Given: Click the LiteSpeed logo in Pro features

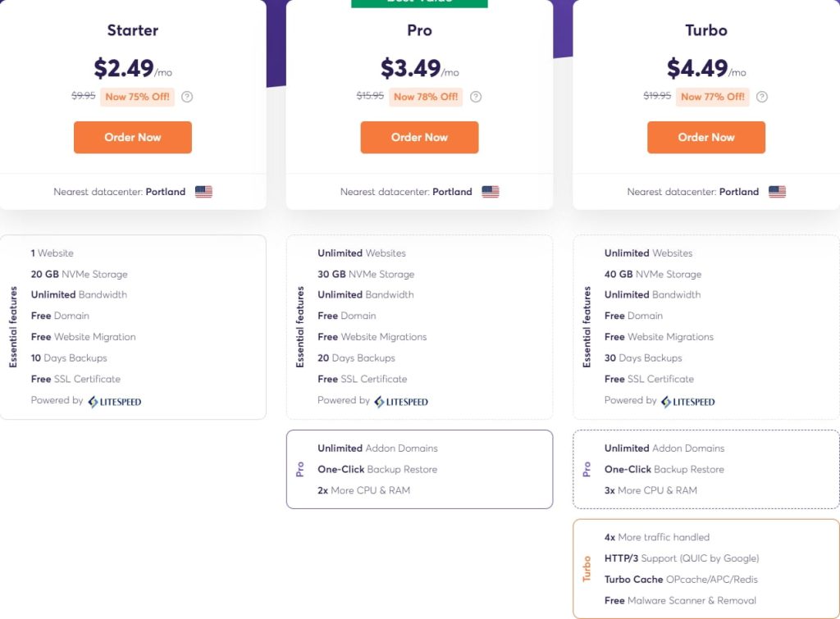Looking at the screenshot, I should pyautogui.click(x=401, y=402).
